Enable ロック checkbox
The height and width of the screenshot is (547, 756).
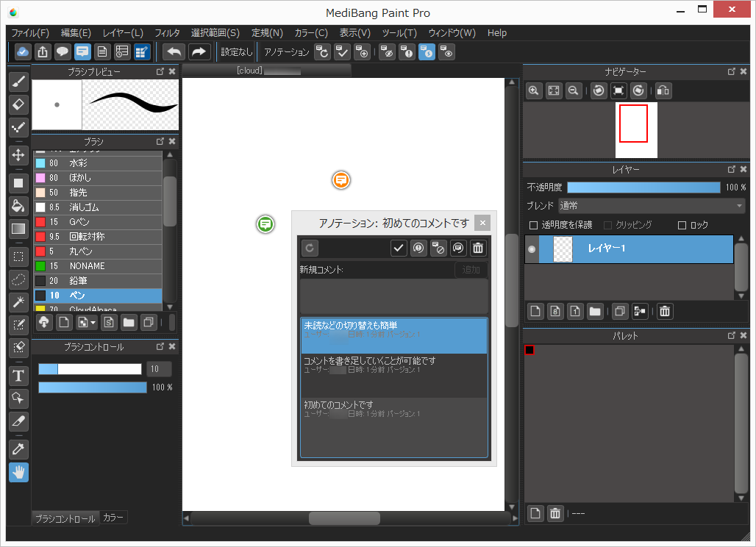[x=682, y=225]
